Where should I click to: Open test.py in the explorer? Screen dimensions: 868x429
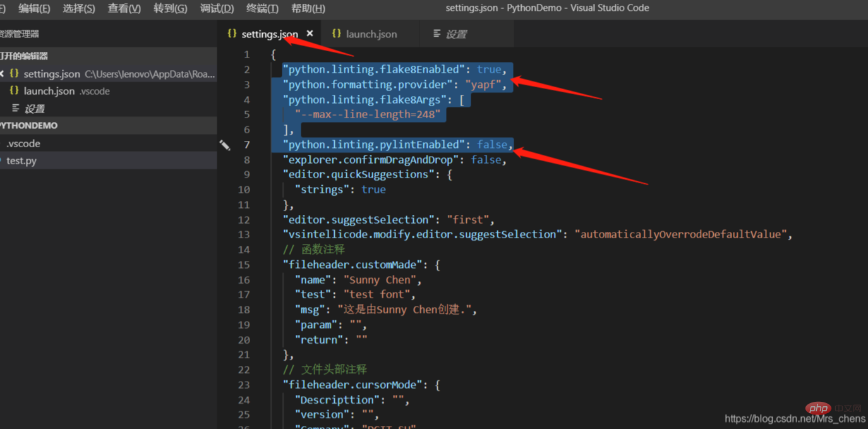pos(21,161)
